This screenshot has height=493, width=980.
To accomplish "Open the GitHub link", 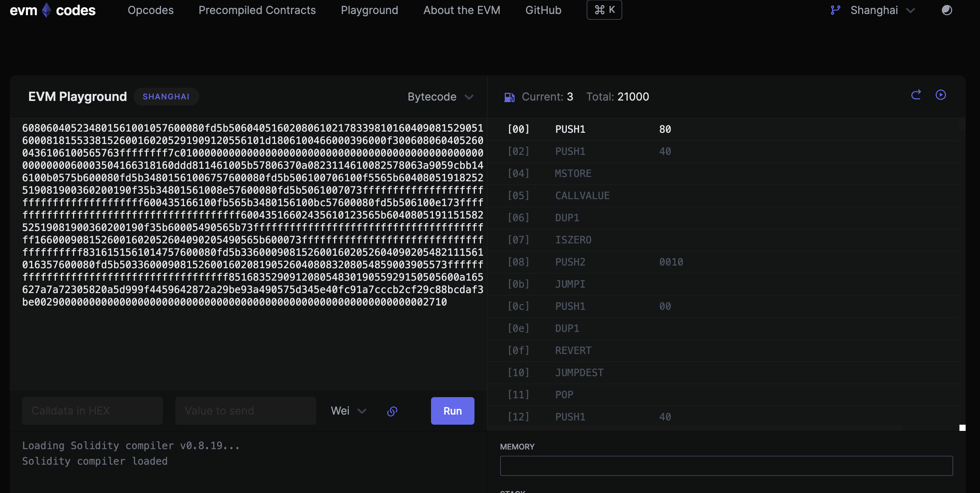I will [543, 10].
